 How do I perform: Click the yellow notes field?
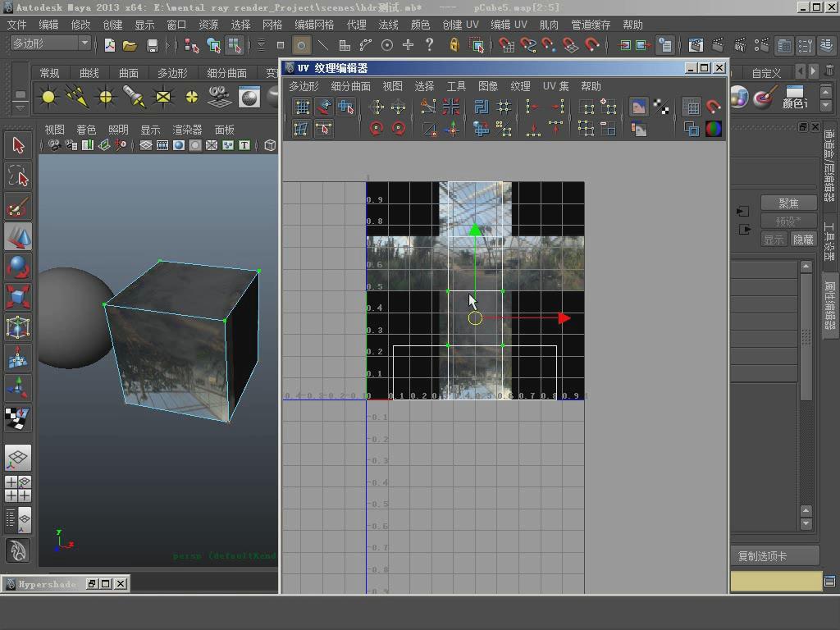(x=776, y=582)
